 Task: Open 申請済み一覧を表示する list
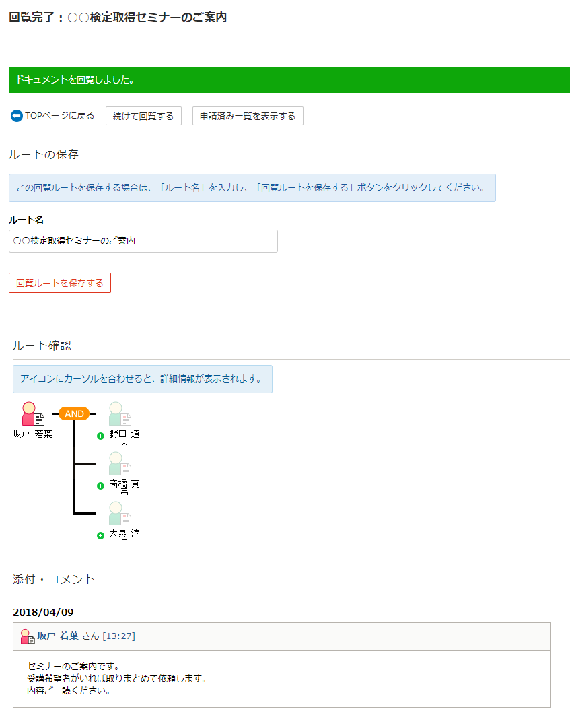click(x=248, y=116)
